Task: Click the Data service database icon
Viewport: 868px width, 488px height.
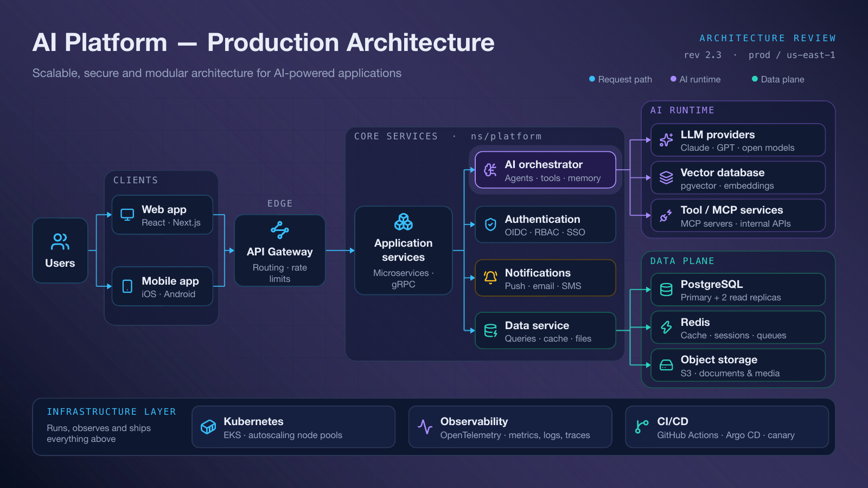Action: click(490, 331)
